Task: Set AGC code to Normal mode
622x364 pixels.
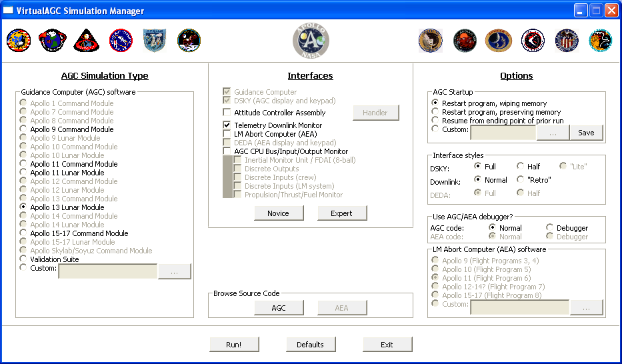Action: (x=492, y=227)
